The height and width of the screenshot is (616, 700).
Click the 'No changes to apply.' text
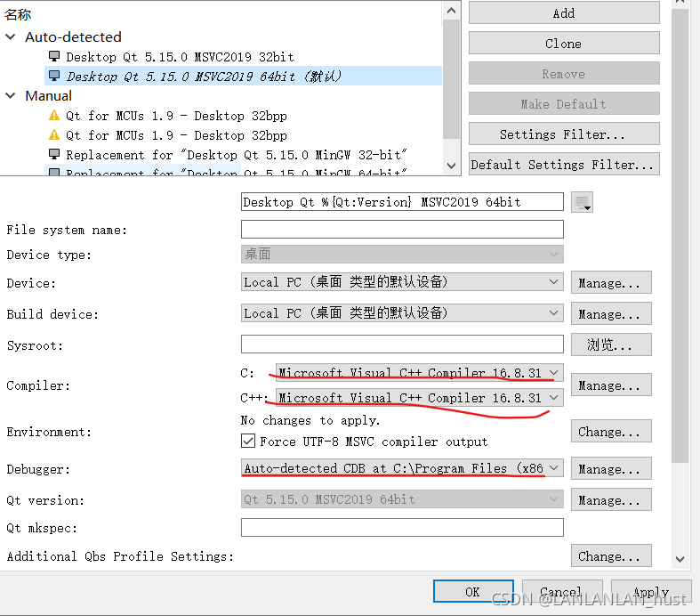pyautogui.click(x=310, y=420)
